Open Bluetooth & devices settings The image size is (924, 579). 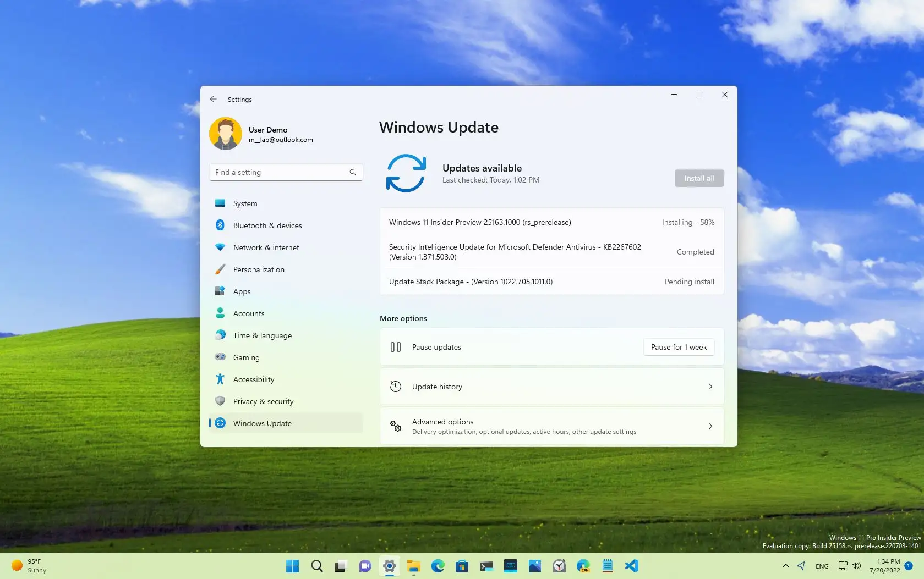[x=286, y=225]
